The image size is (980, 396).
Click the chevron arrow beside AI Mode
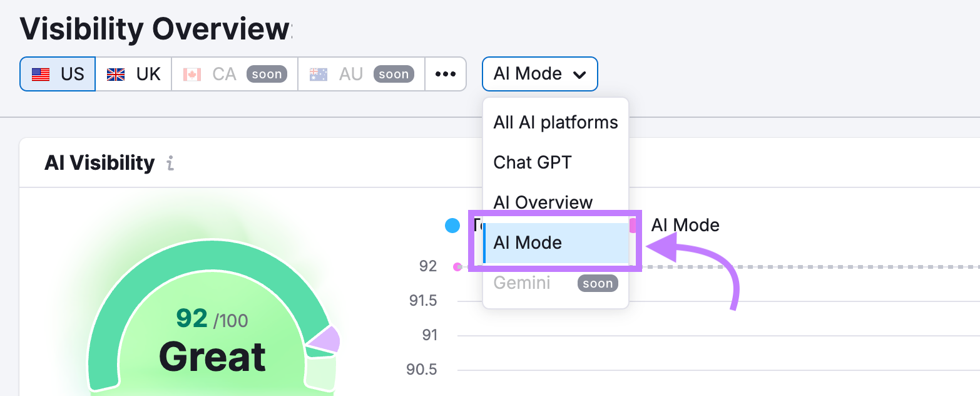coord(579,75)
